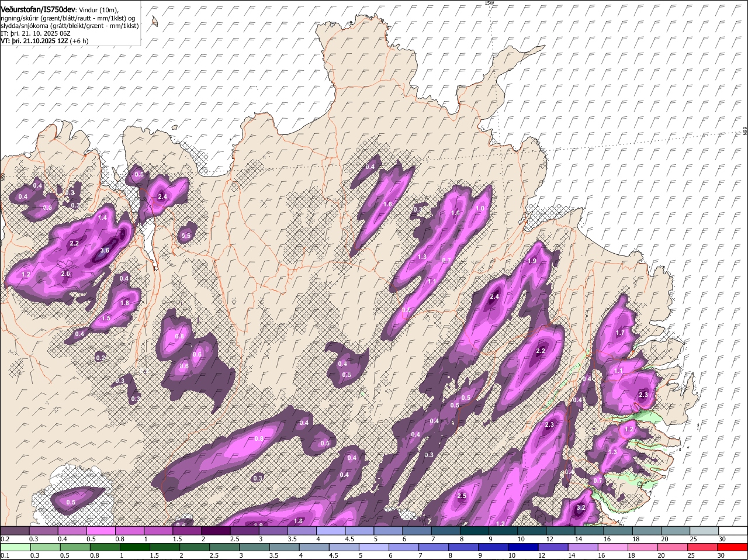
Task: Click the bright red swatch after 30 in bottom legend
Action: 733,547
